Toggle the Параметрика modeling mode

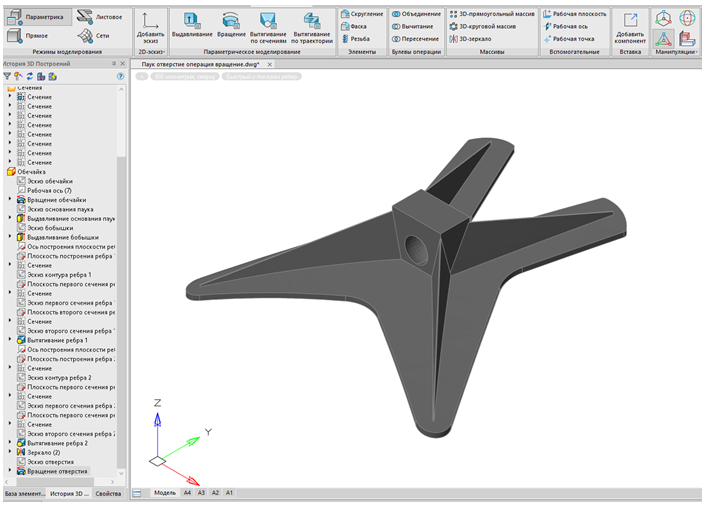[36, 17]
